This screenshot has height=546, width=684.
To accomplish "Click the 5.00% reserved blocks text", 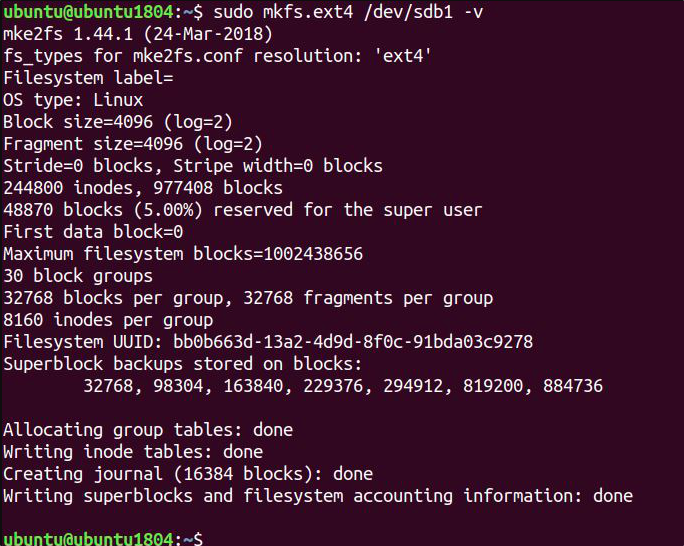I will 168,210.
